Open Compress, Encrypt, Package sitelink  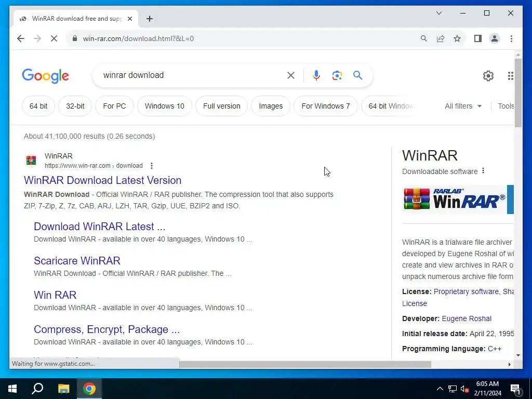(x=107, y=329)
